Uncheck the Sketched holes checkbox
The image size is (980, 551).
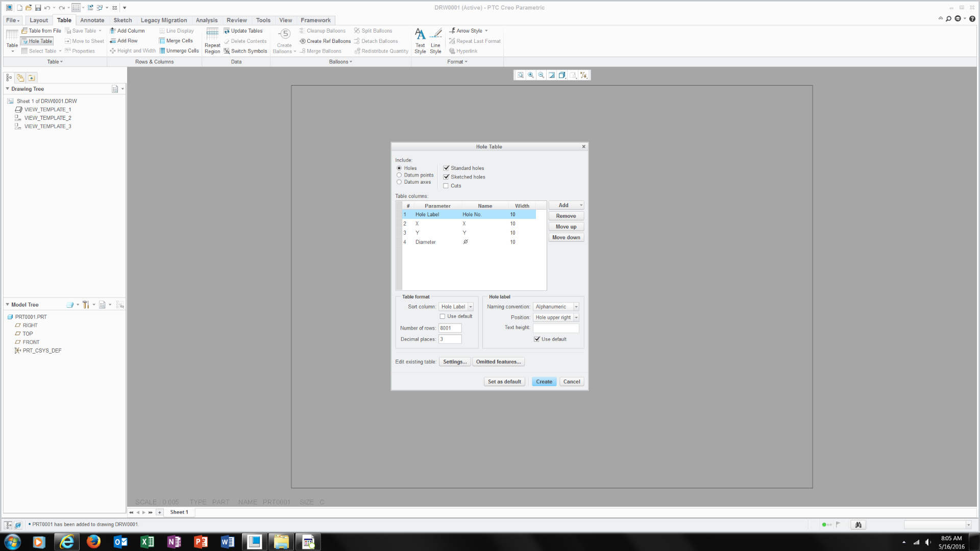[446, 177]
